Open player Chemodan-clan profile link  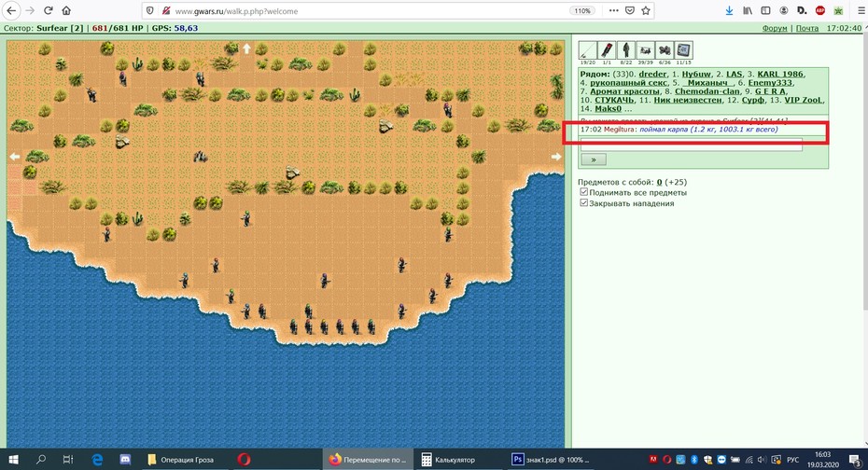tap(707, 91)
